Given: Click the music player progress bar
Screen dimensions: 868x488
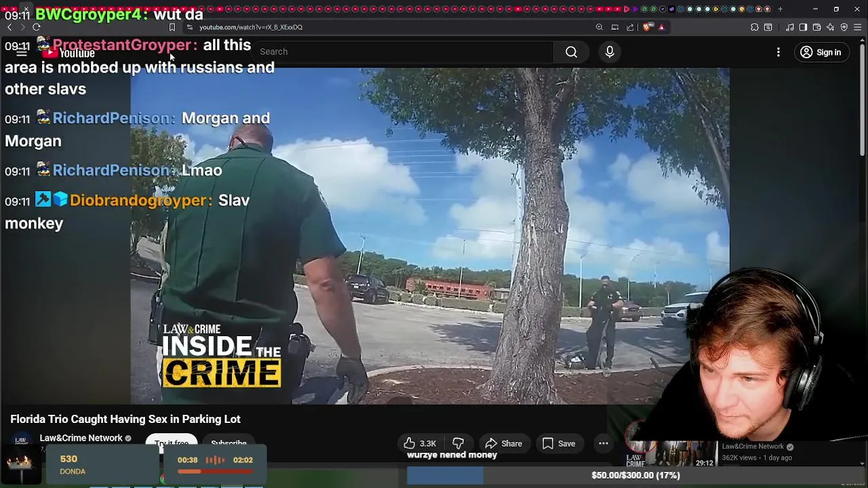Looking at the screenshot, I should 215,472.
